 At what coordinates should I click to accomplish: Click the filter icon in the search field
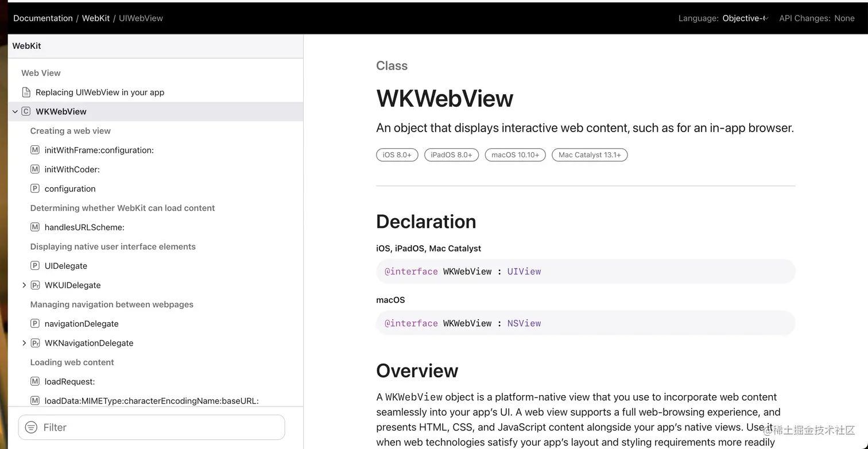click(x=32, y=427)
